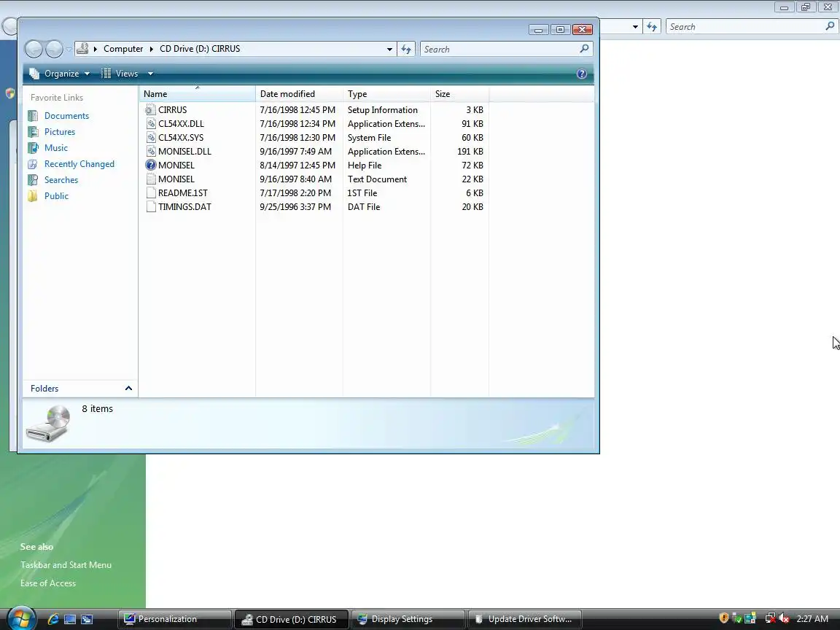Select the MONISEL help file icon
The image size is (840, 630).
[x=151, y=165]
